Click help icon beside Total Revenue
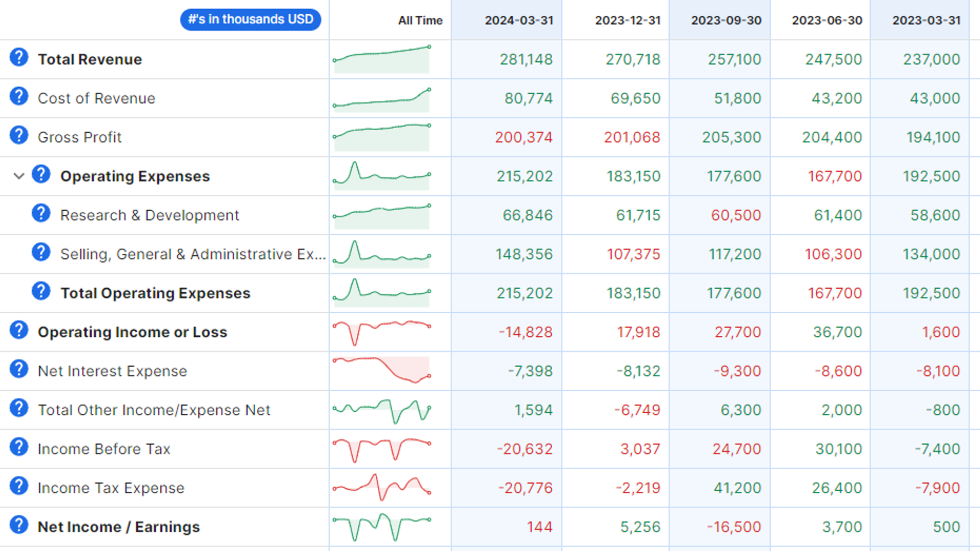Image resolution: width=980 pixels, height=551 pixels. (x=19, y=58)
